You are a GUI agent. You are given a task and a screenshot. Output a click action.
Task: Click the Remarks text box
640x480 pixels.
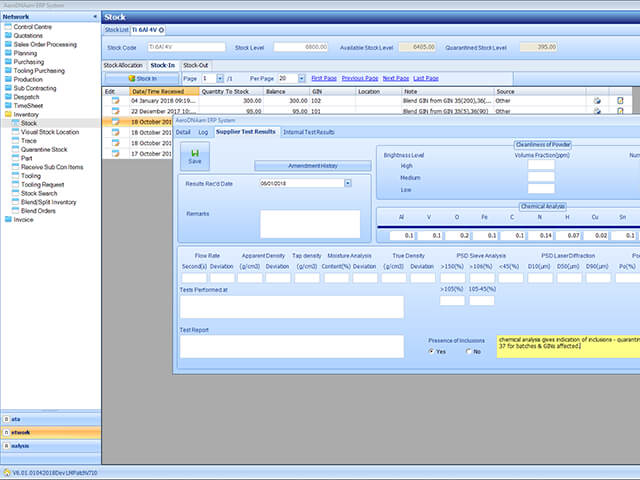pos(310,224)
